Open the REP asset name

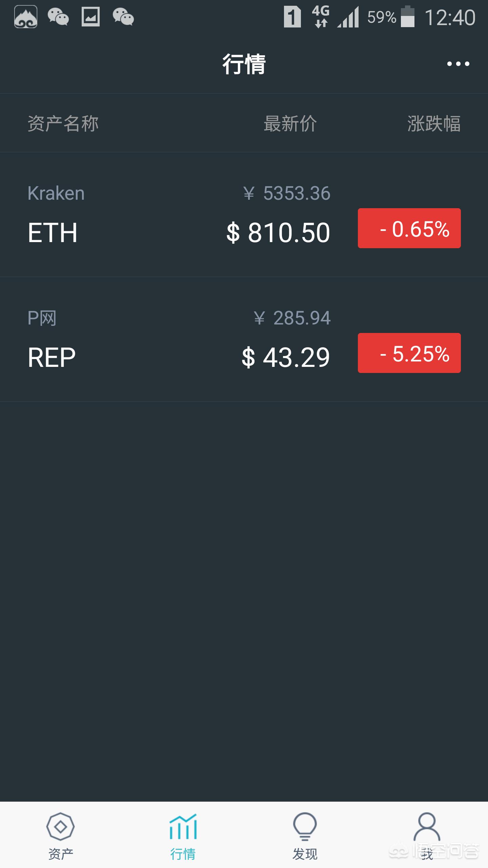[x=52, y=357]
